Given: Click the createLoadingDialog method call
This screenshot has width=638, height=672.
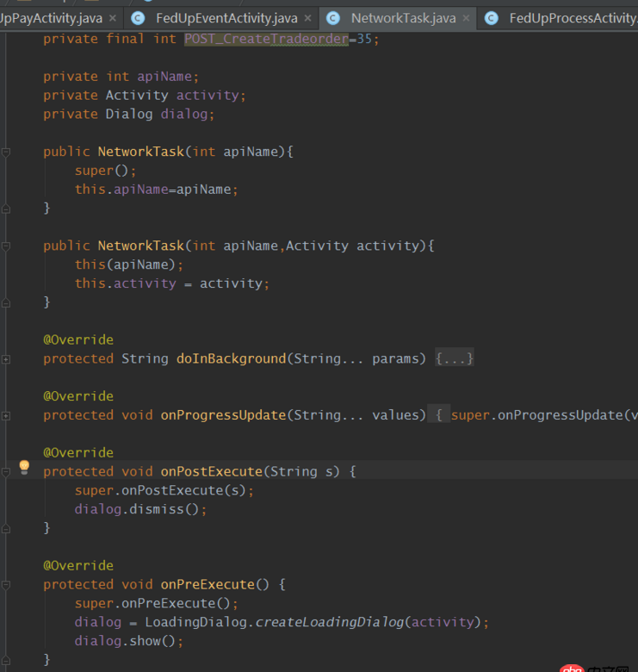Looking at the screenshot, I should pyautogui.click(x=330, y=622).
